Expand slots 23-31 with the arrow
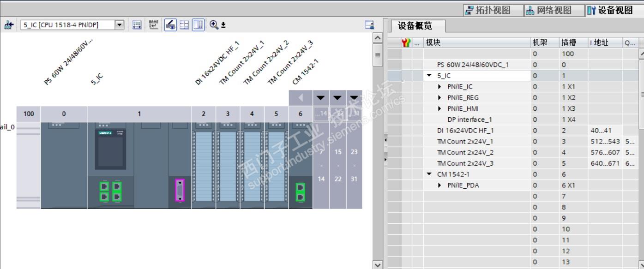This screenshot has height=269, width=644. [x=354, y=98]
